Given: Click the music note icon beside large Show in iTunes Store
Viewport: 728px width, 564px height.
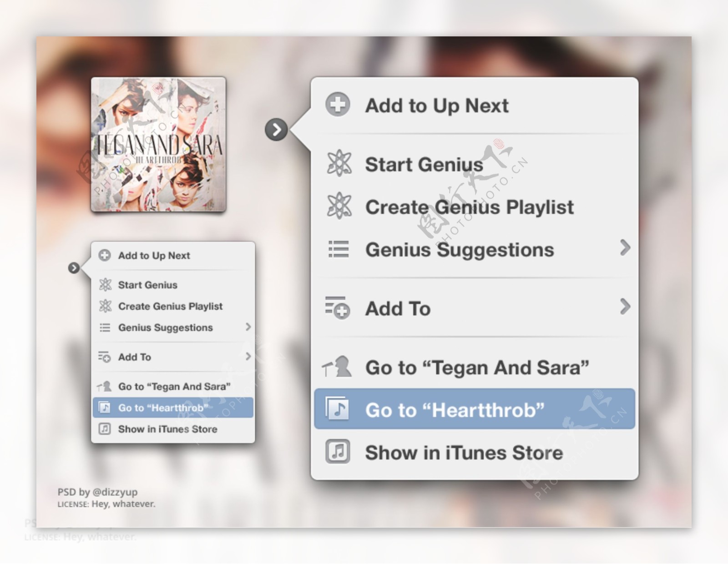Looking at the screenshot, I should click(338, 451).
